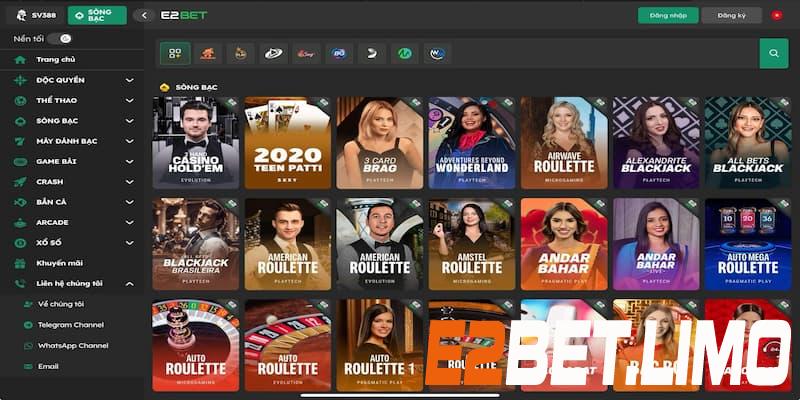Expand the Máy đánh bạc chevron
Screen dimensions: 800x400
pos(130,141)
